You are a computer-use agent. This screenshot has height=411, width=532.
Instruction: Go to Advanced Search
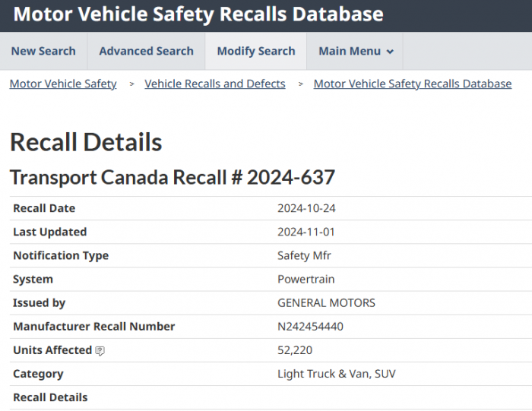[146, 52]
